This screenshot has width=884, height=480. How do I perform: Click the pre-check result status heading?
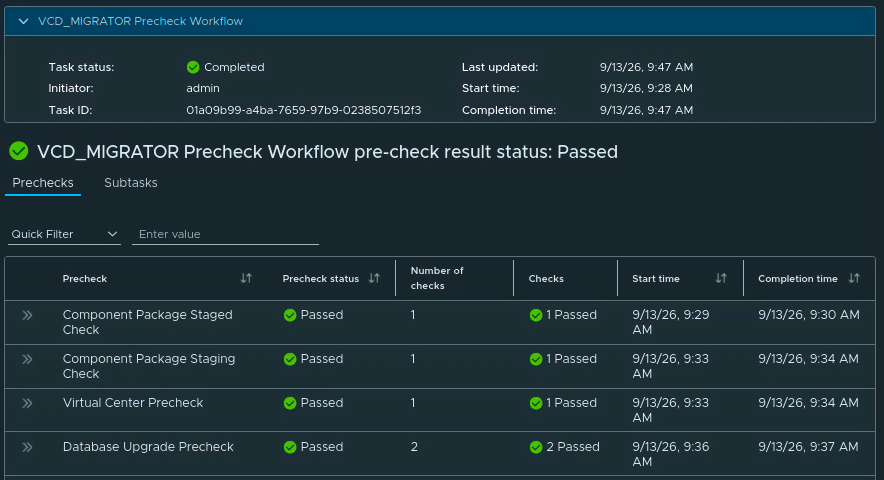[x=328, y=152]
